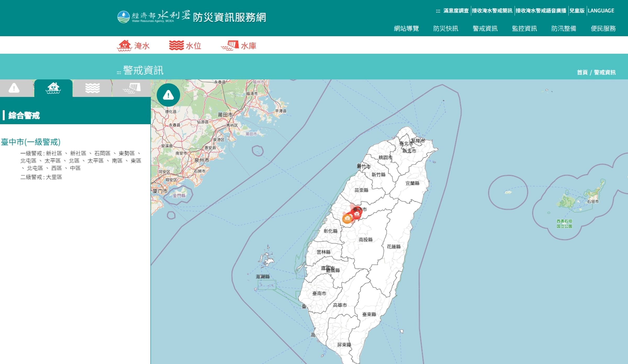628x364 pixels.
Task: Go to 首頁 in the breadcrumb
Action: tap(582, 72)
